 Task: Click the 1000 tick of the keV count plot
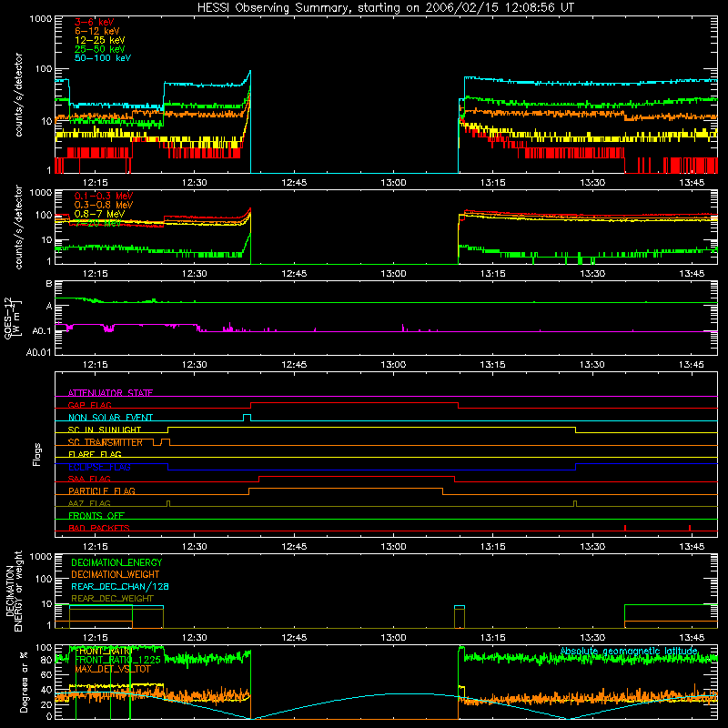tap(41, 19)
